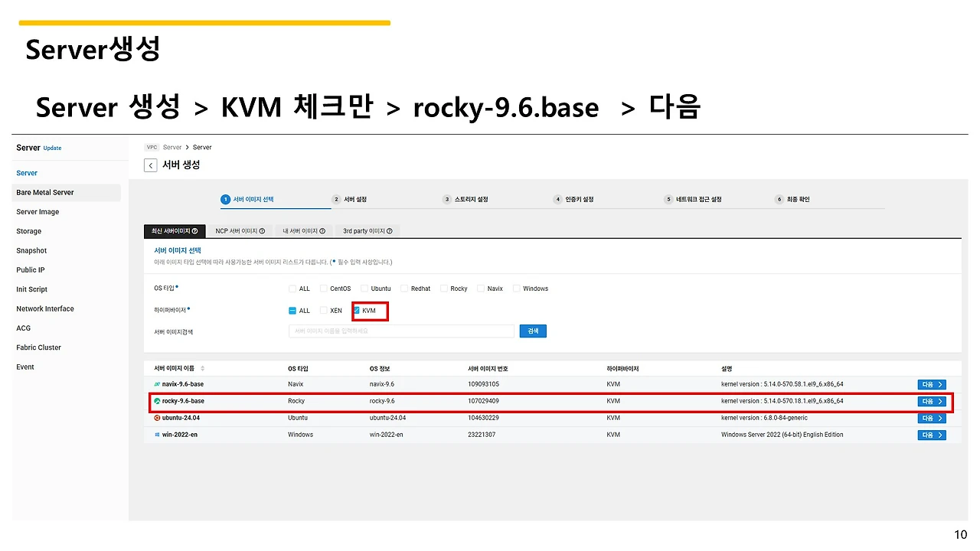
Task: Click the 서버 이미지 번호 column header
Action: pos(488,369)
